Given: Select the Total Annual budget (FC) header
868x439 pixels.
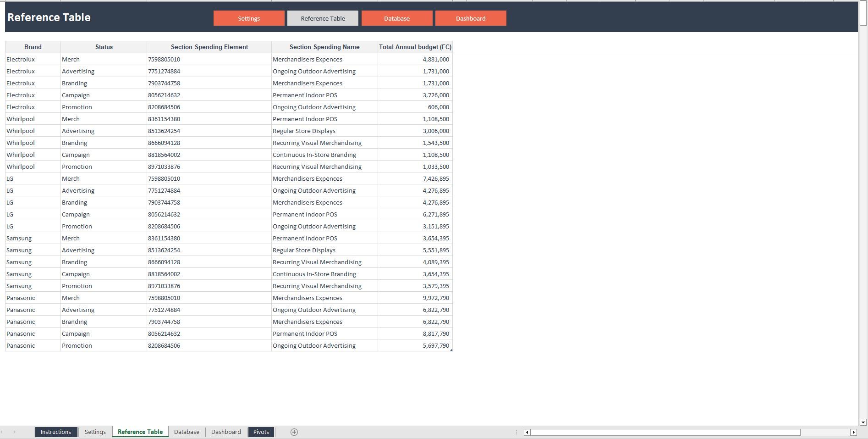Looking at the screenshot, I should click(415, 47).
